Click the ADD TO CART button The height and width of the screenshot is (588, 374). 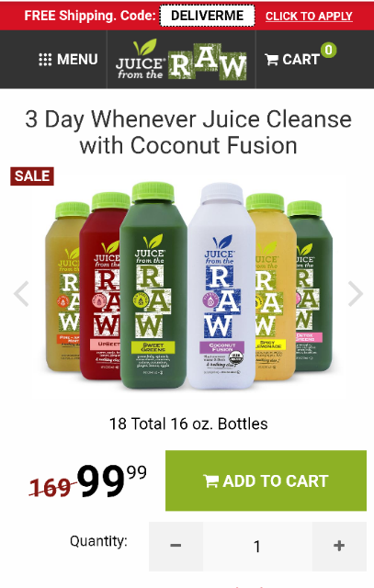click(266, 481)
